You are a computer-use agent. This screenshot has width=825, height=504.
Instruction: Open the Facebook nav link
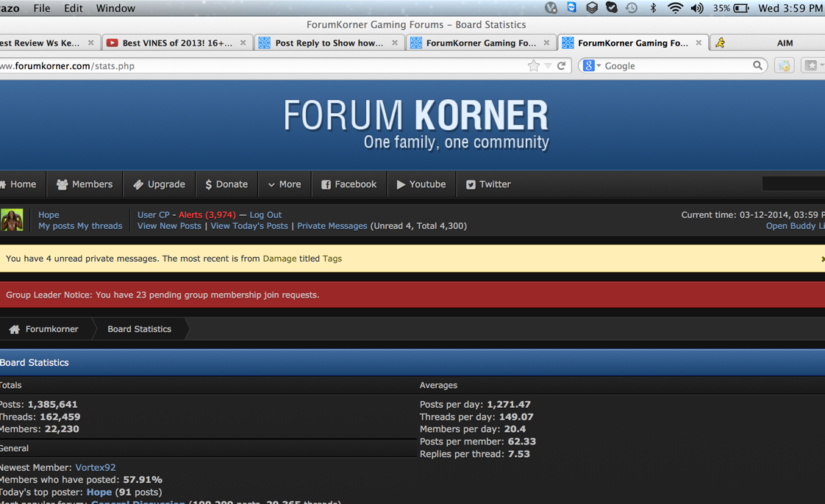349,184
